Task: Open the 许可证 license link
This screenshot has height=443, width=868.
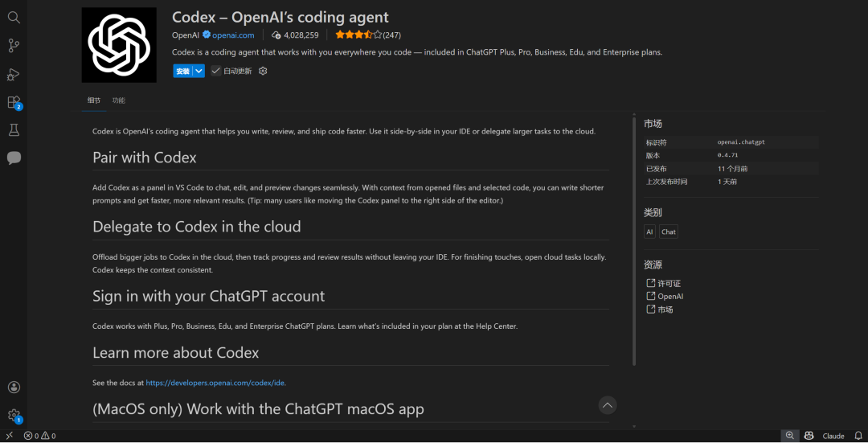Action: [x=669, y=283]
